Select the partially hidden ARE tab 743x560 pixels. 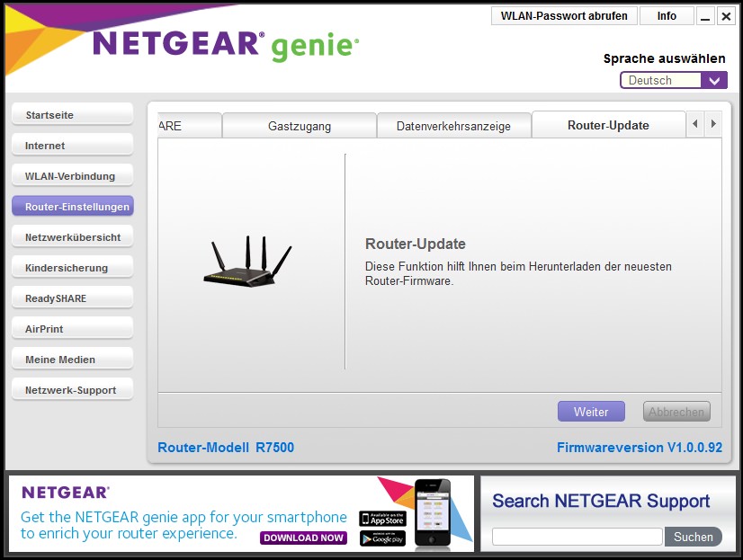click(190, 126)
